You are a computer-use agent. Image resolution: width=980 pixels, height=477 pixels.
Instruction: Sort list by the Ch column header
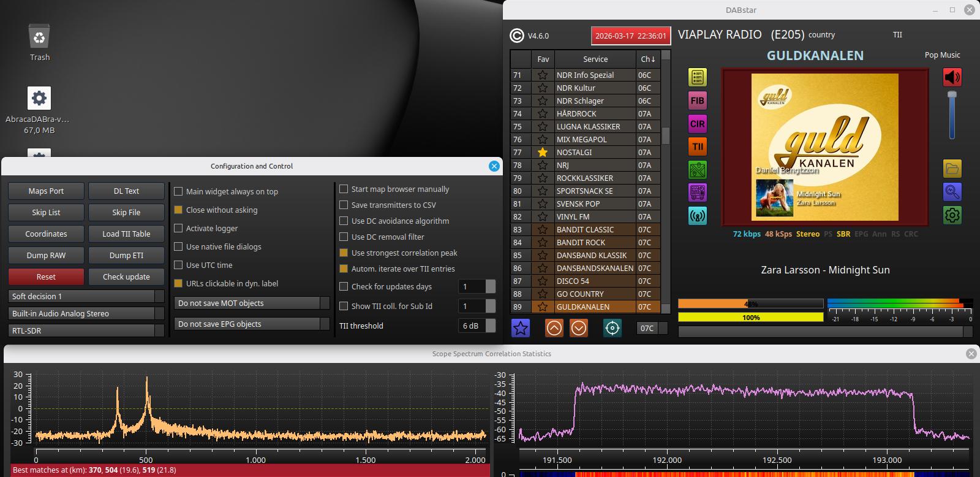pyautogui.click(x=647, y=59)
